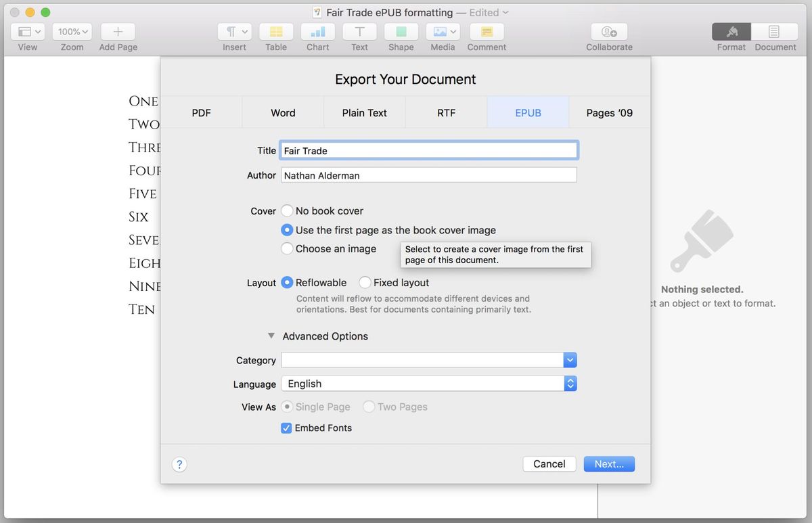
Task: Uncheck the Embed Fonts checkbox
Action: coord(286,428)
